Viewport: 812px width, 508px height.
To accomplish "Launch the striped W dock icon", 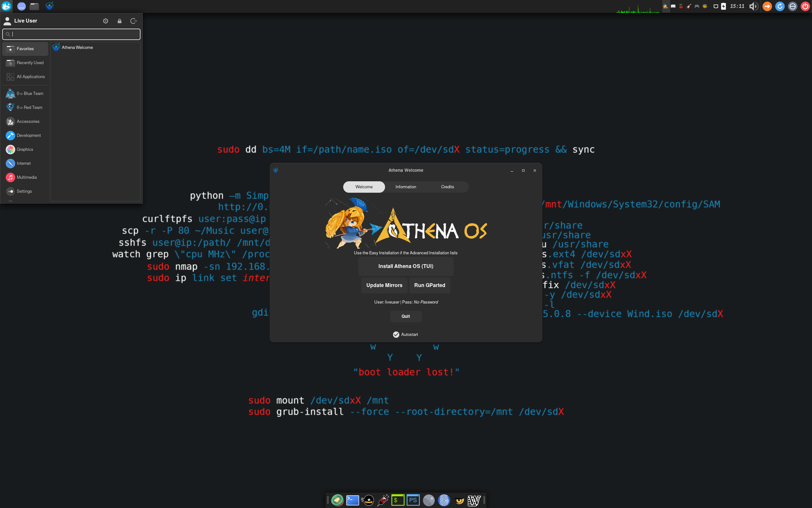I will (474, 500).
